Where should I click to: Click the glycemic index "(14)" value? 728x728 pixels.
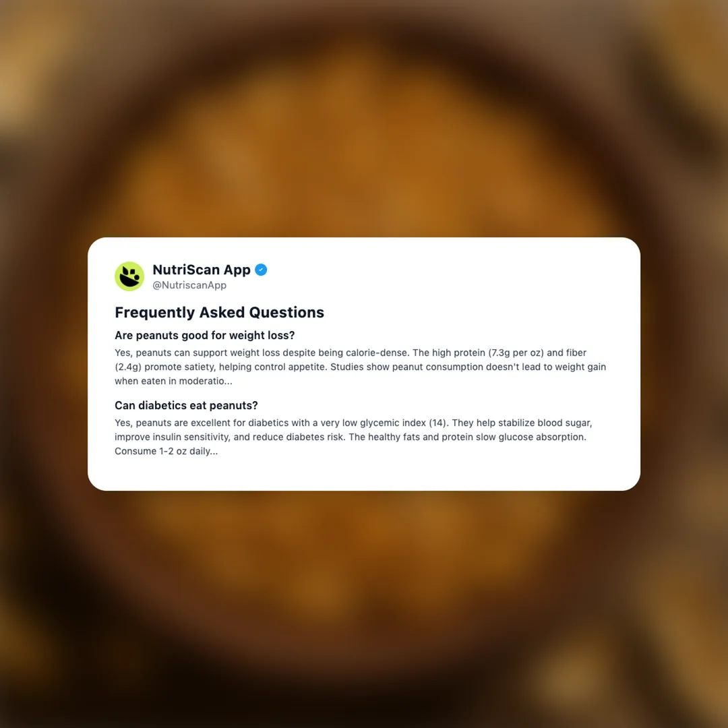click(x=437, y=423)
